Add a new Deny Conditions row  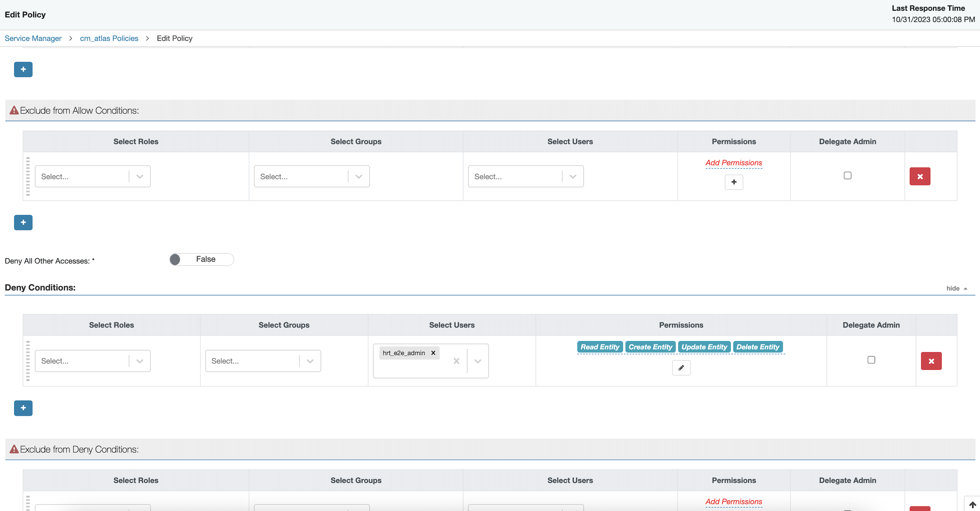pyautogui.click(x=23, y=408)
